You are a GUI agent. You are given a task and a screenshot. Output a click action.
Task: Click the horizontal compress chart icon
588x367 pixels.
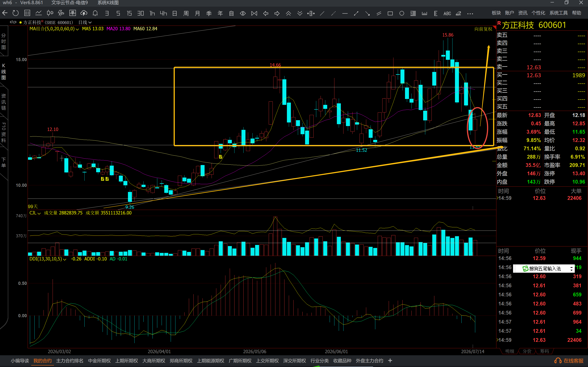point(254,13)
